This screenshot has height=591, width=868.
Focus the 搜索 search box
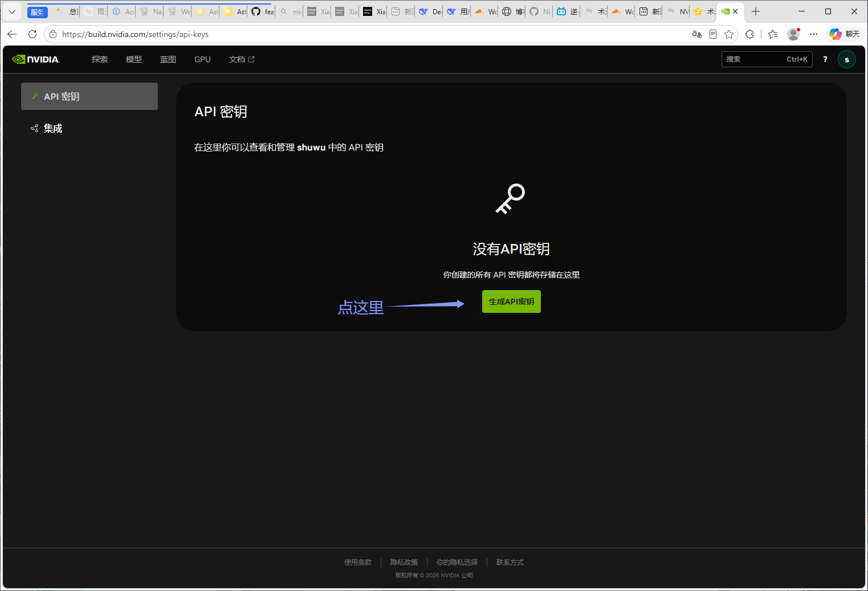pyautogui.click(x=767, y=59)
